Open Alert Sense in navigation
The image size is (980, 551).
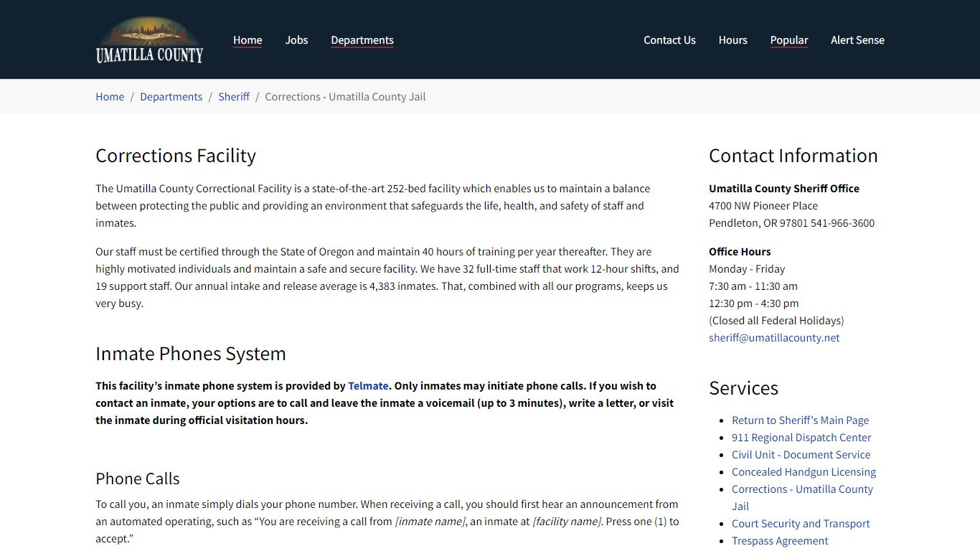(857, 40)
